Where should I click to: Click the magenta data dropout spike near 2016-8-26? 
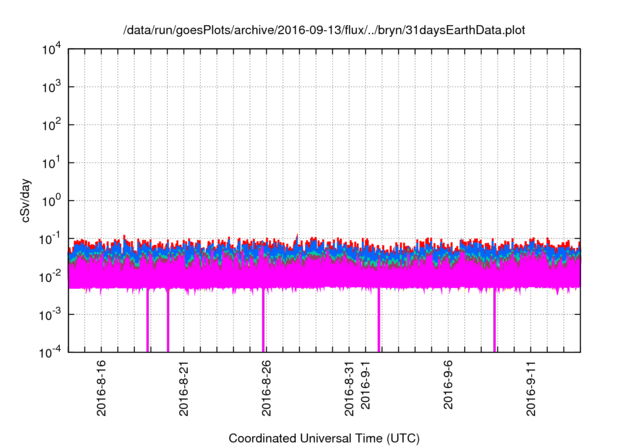tap(263, 320)
